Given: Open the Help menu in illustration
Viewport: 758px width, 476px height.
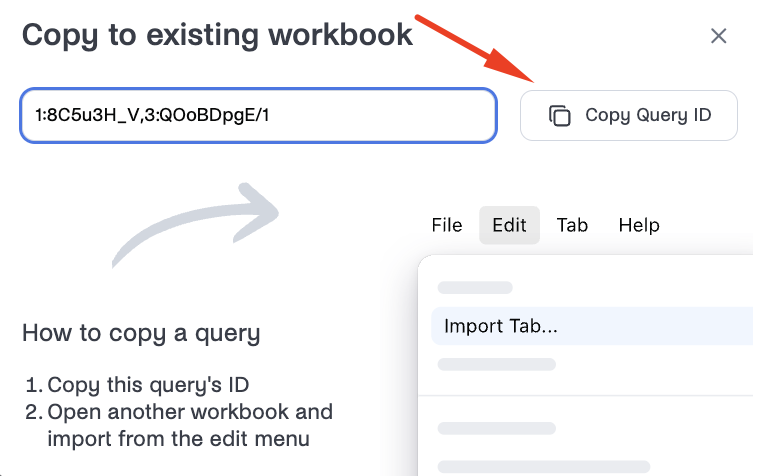Looking at the screenshot, I should point(639,225).
